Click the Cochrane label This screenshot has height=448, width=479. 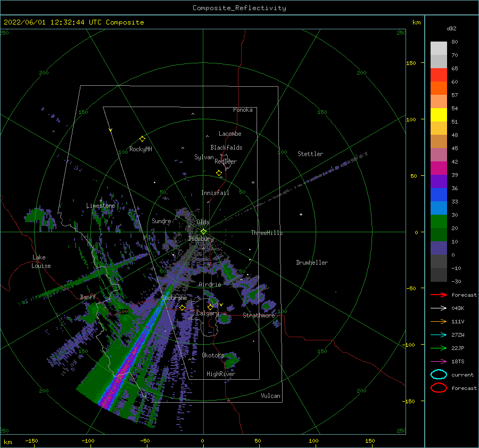[x=174, y=298]
